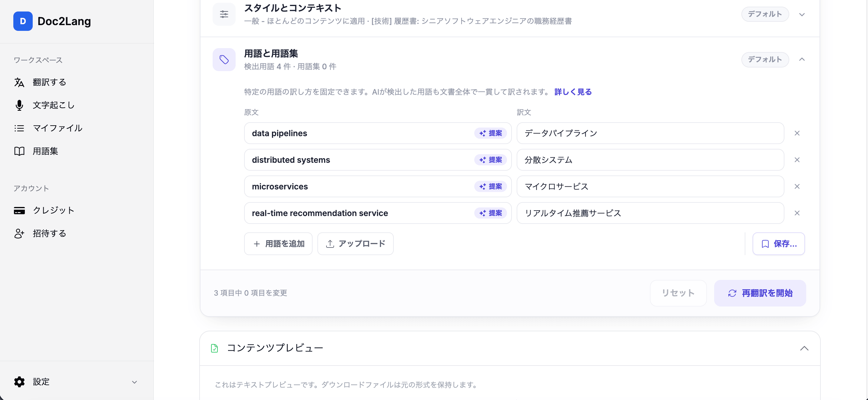Viewport: 868px width, 400px height.
Task: Collapse the 用語と用語集 section chevron
Action: tap(802, 60)
